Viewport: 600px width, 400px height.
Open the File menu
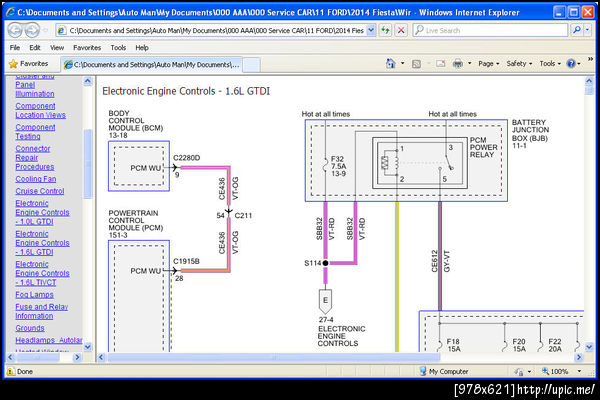(15, 48)
